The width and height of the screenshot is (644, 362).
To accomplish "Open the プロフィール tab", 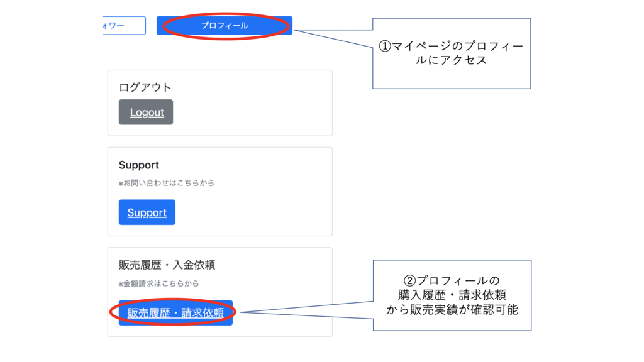I will pyautogui.click(x=224, y=26).
